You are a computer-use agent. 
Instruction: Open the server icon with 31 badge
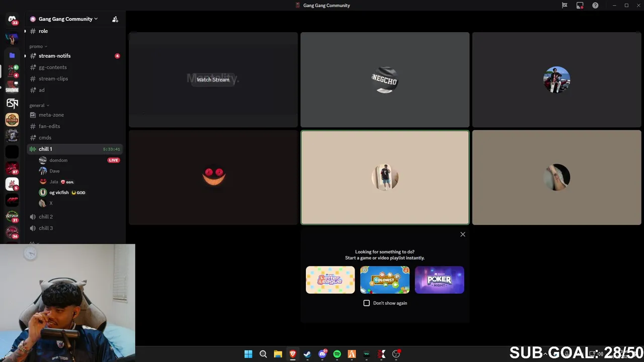click(x=12, y=216)
